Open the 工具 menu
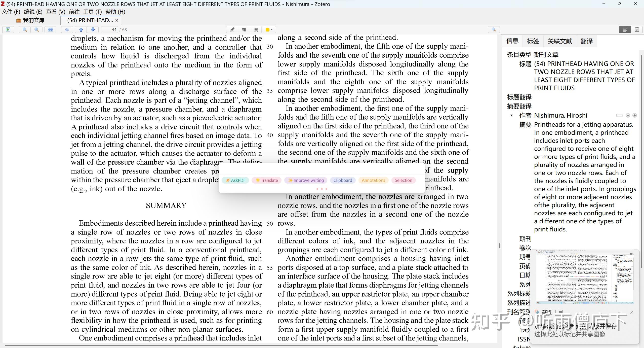The width and height of the screenshot is (644, 348). pos(92,12)
